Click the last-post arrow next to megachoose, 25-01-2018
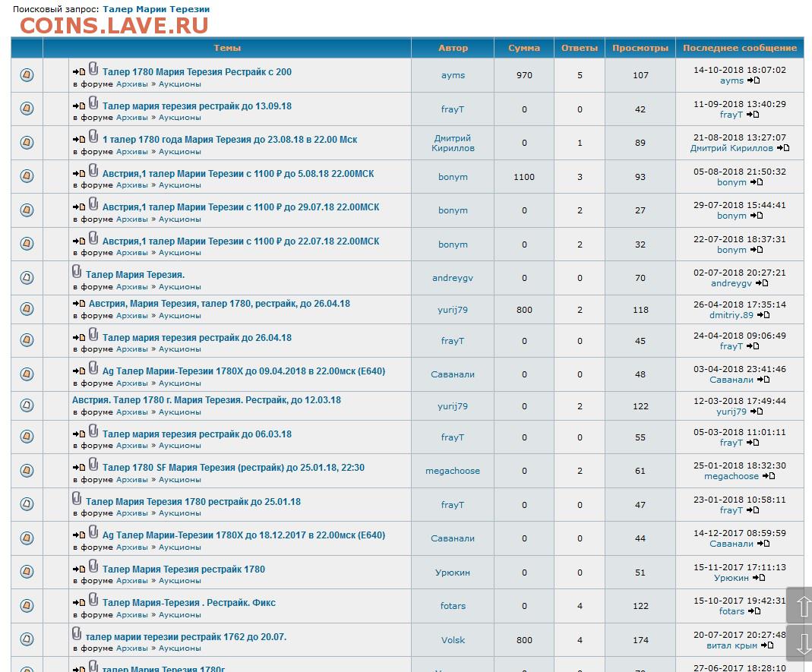812x672 pixels. pyautogui.click(x=769, y=476)
